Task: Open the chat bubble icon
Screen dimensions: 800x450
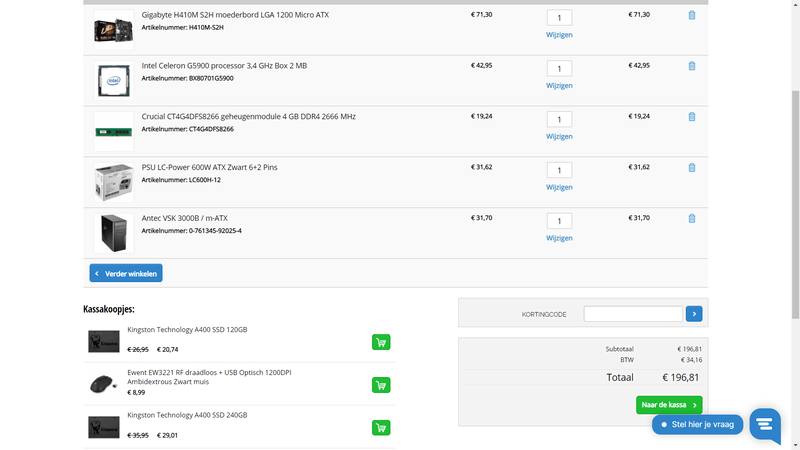Action: (x=765, y=424)
